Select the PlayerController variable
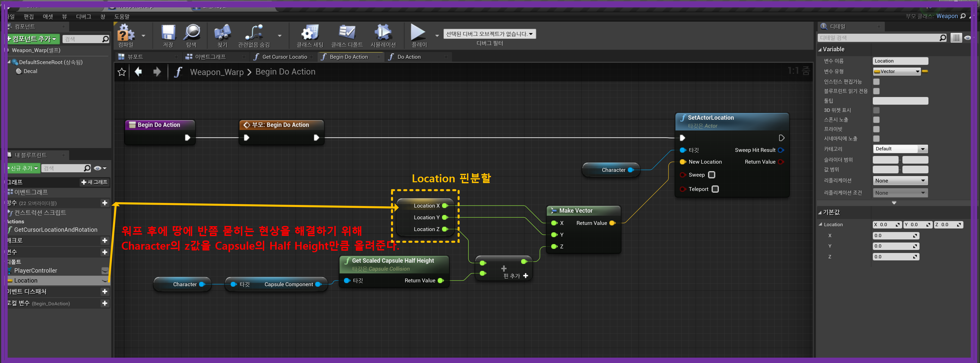Viewport: 980px width, 363px height. [35, 271]
